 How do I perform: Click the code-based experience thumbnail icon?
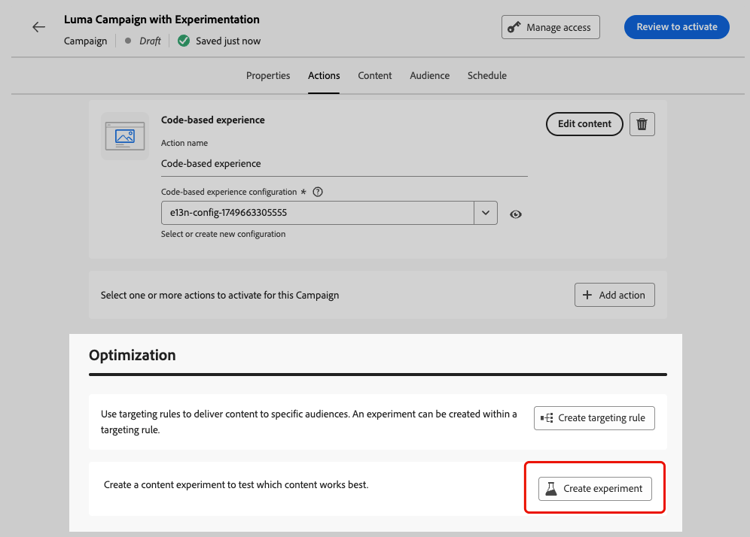(125, 137)
